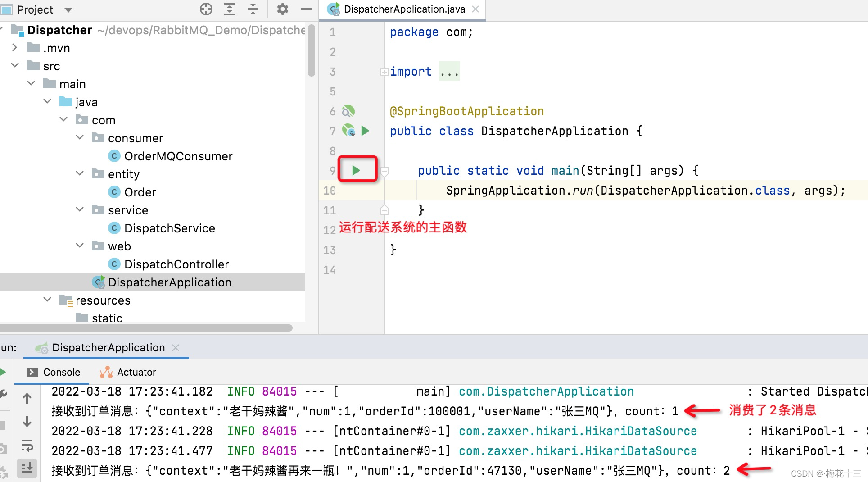The image size is (868, 482).
Task: Click the Collapse All icon in Project toolbar
Action: (253, 9)
